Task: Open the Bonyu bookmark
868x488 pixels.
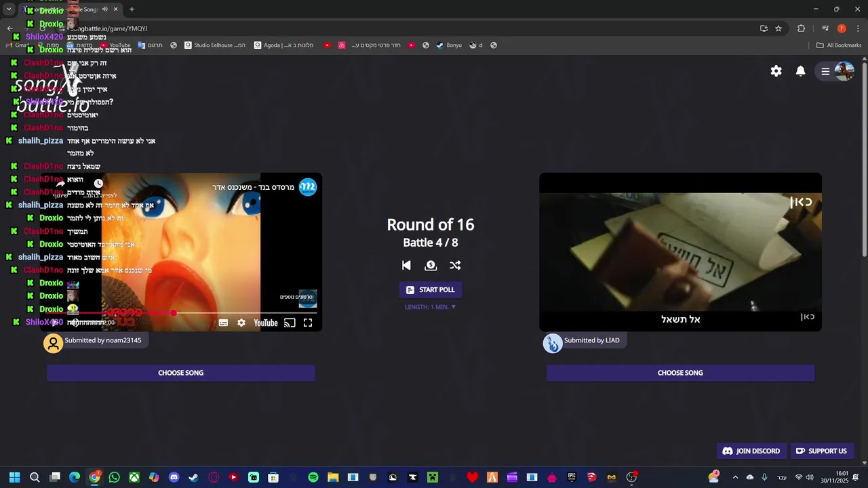Action: click(x=449, y=45)
